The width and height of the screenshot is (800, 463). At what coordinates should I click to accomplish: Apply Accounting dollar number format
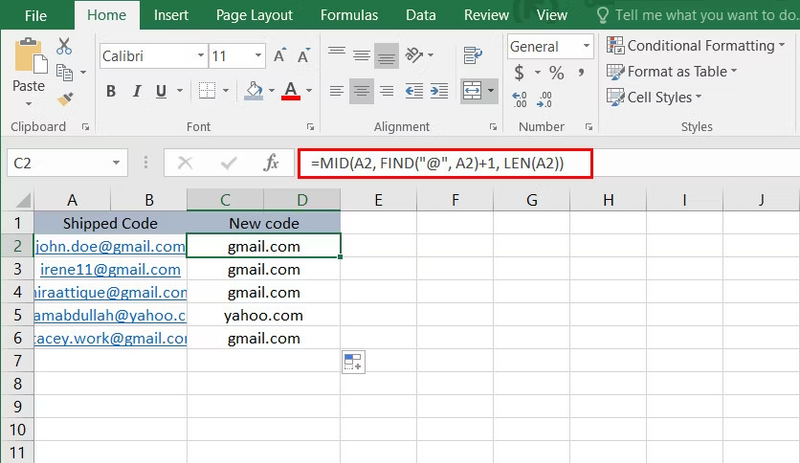(519, 72)
